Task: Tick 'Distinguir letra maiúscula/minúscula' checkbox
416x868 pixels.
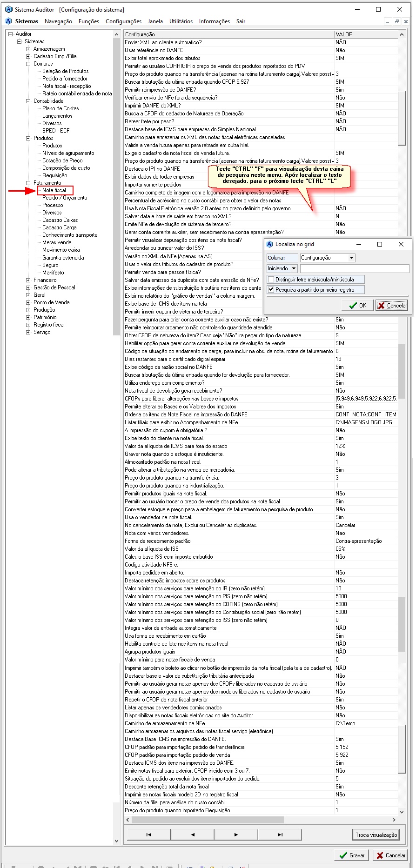Action: [x=271, y=280]
